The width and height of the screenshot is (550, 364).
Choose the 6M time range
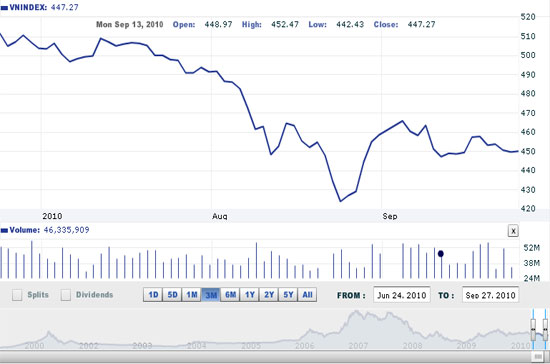coord(230,295)
